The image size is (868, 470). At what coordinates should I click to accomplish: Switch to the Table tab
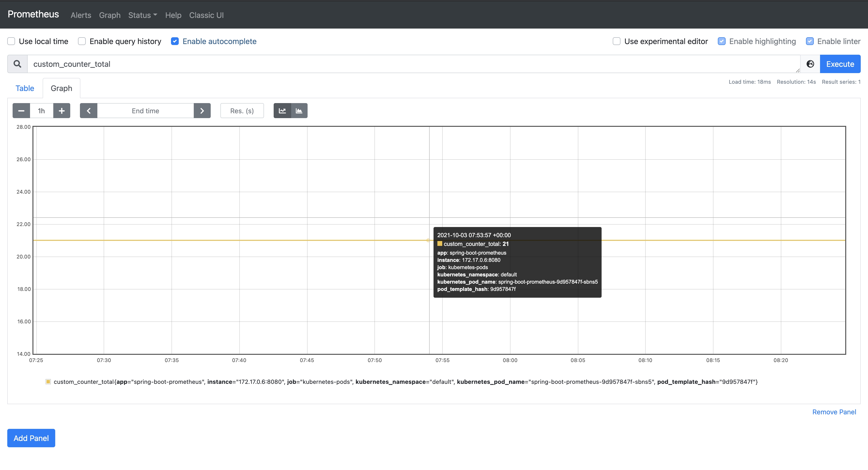point(25,88)
